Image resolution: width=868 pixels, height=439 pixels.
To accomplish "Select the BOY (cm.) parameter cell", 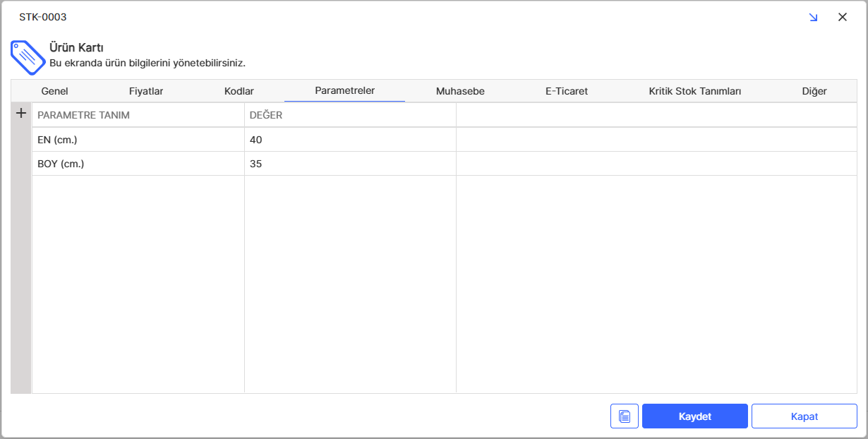I will click(x=138, y=164).
